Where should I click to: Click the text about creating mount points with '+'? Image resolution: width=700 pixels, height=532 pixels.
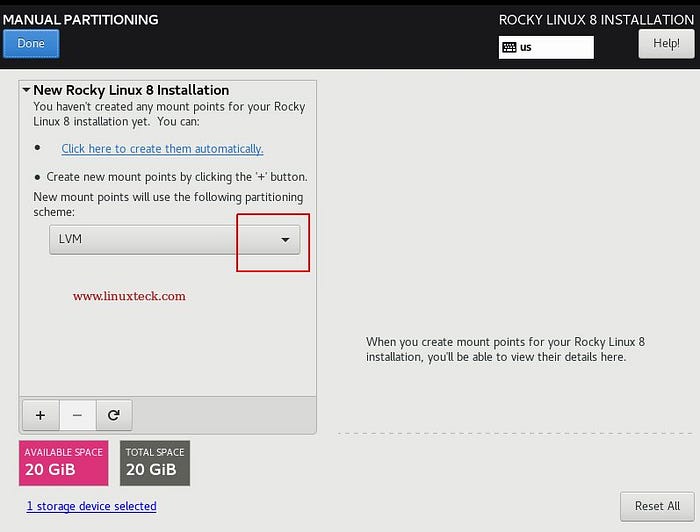[x=177, y=177]
